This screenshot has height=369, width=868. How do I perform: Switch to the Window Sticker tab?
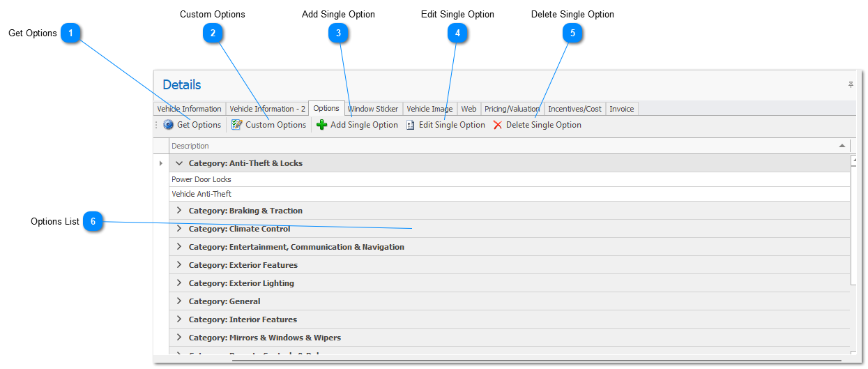pyautogui.click(x=373, y=109)
